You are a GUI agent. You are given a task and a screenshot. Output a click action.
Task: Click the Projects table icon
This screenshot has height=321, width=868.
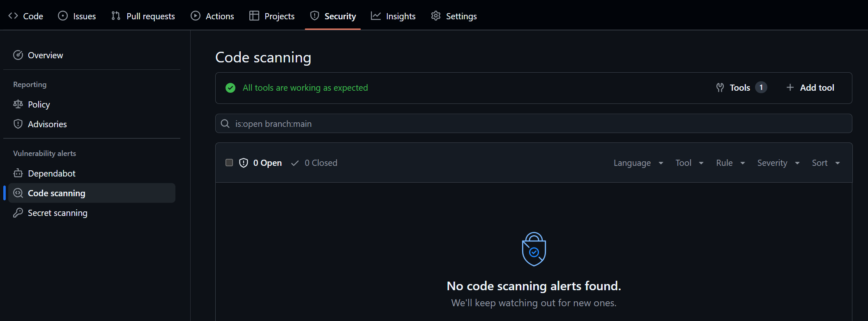coord(254,16)
